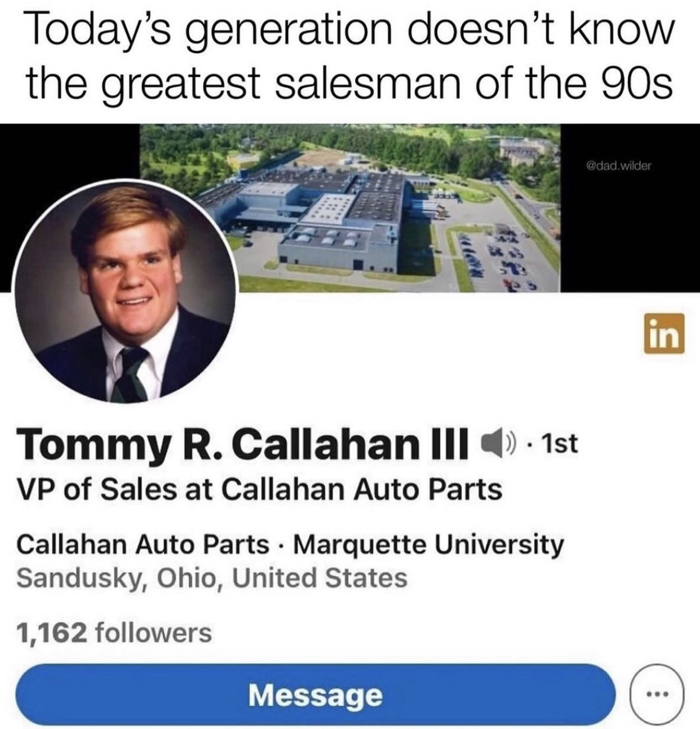Screen dimensions: 700x729
Task: Click the caption line "the greatest salesman of the 90s"
Action: tap(349, 83)
